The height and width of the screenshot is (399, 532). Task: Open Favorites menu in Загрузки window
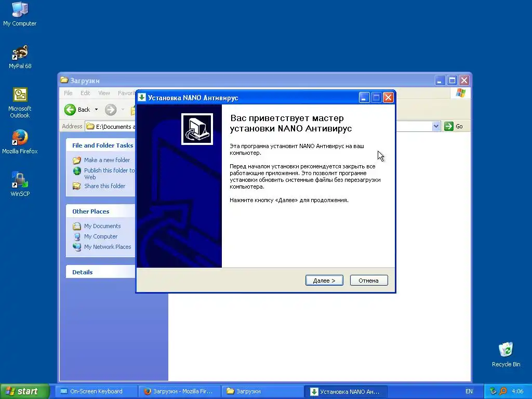126,93
